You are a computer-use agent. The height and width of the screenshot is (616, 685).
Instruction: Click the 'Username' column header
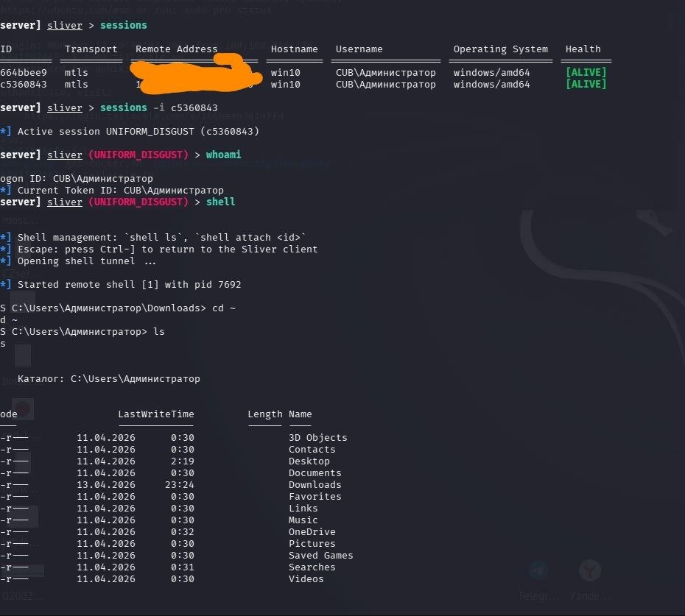359,49
